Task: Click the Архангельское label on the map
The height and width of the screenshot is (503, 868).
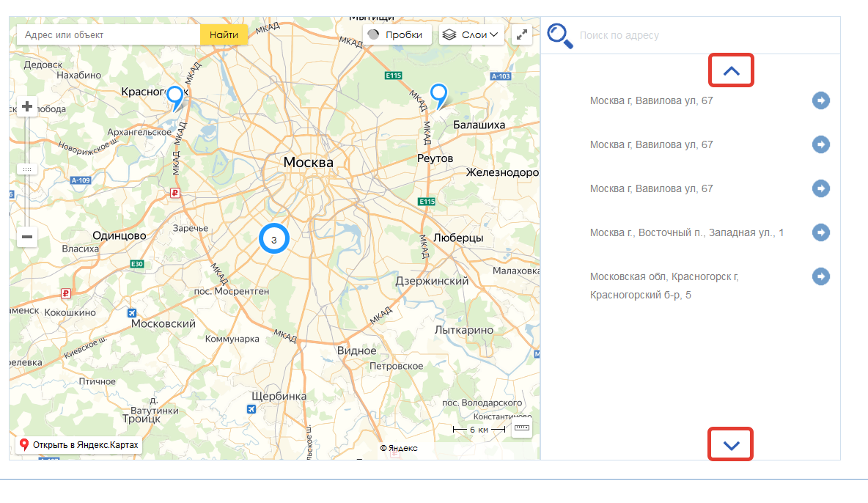Action: [x=139, y=133]
